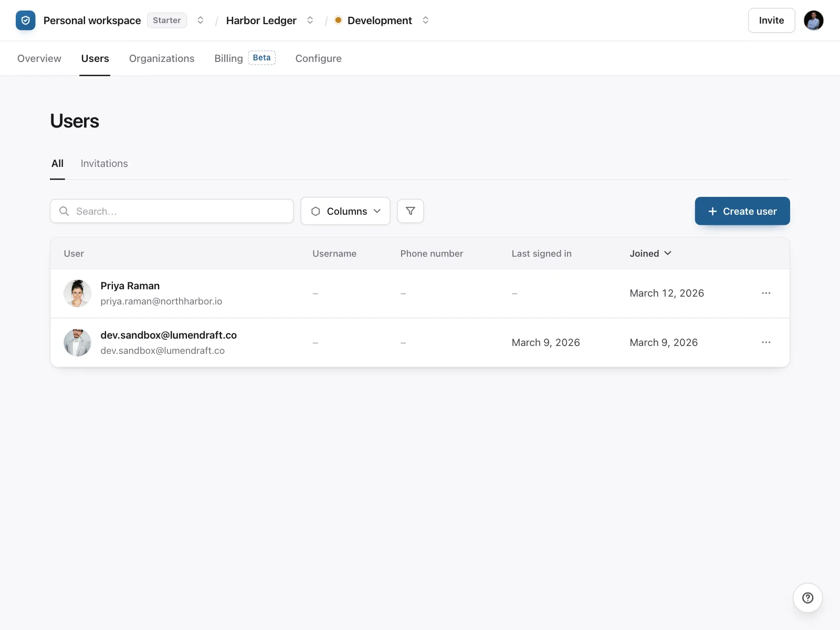This screenshot has height=630, width=840.
Task: Click the Last signed in column header
Action: coord(541,254)
